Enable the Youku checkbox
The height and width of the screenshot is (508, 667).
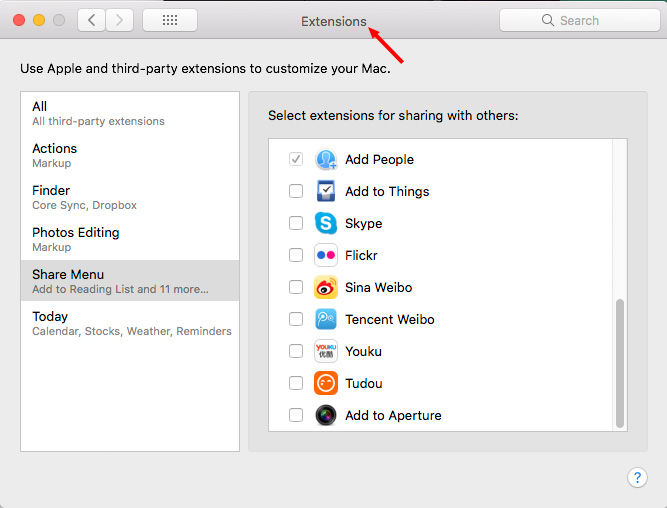tap(296, 351)
